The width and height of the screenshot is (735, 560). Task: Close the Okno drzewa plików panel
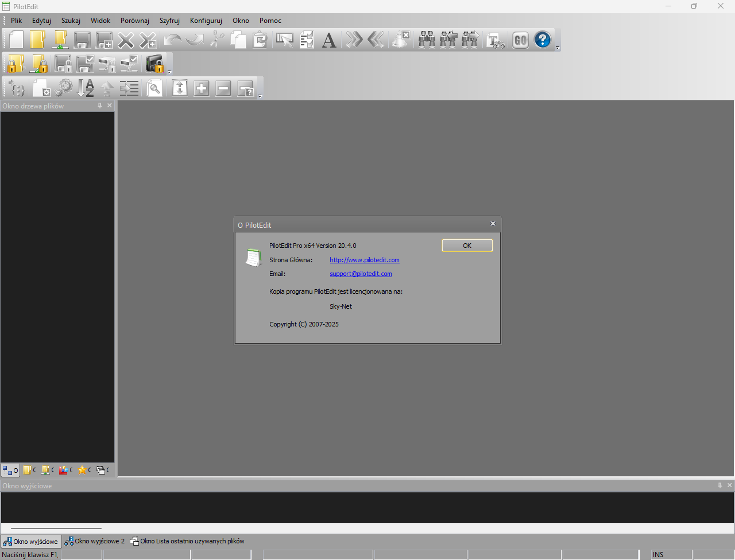[x=110, y=106]
